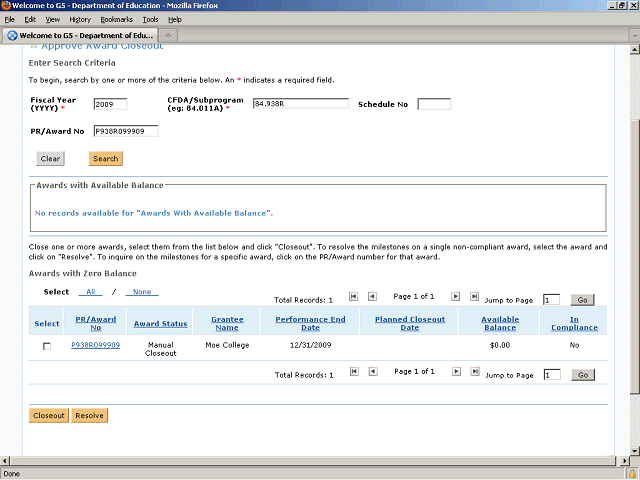Sort by PR/Award No column
This screenshot has height=480, width=640.
[x=96, y=323]
